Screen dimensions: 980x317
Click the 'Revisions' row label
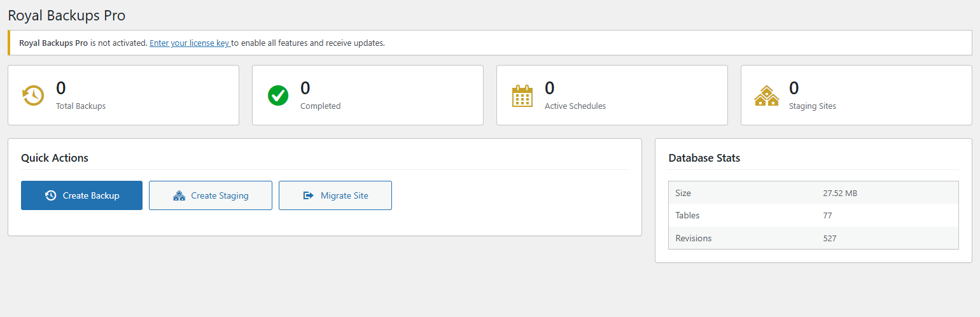(x=694, y=239)
